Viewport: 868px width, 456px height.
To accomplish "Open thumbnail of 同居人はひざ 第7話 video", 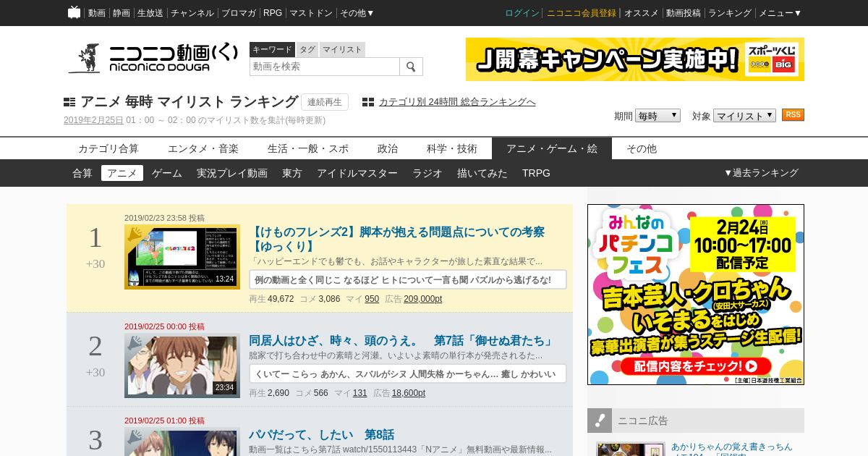I will coord(182,366).
